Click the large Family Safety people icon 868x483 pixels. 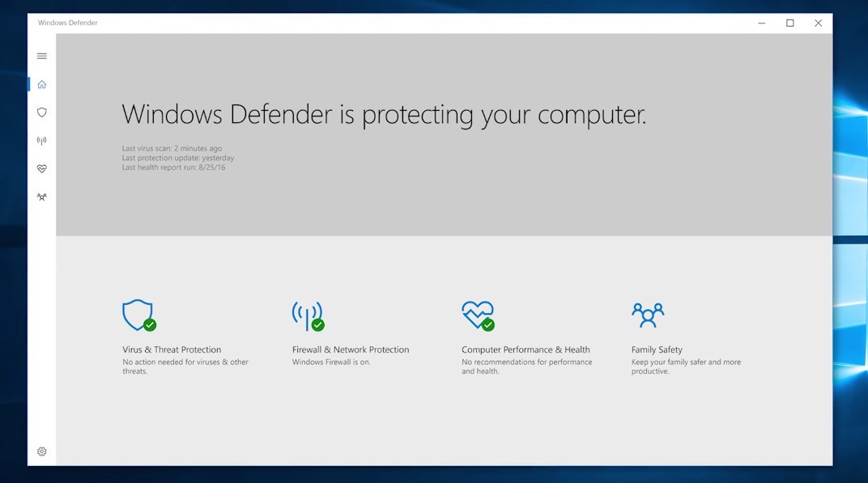click(647, 315)
